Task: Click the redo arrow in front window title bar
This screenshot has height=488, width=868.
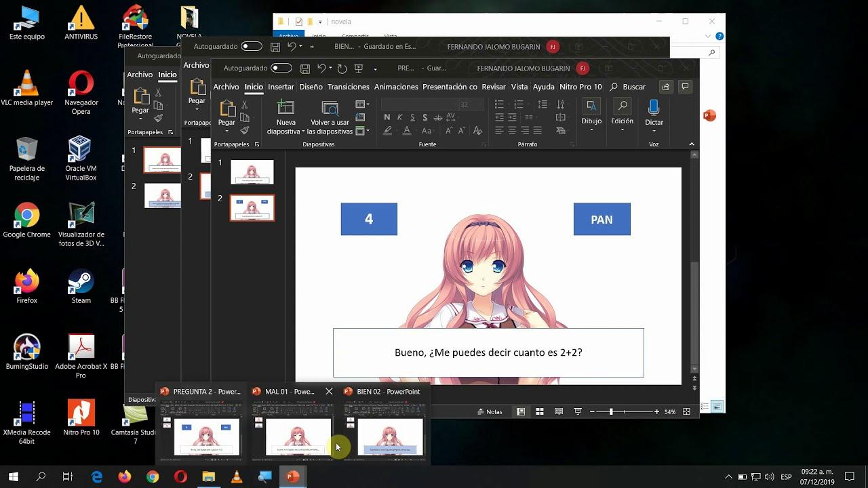Action: pos(342,68)
